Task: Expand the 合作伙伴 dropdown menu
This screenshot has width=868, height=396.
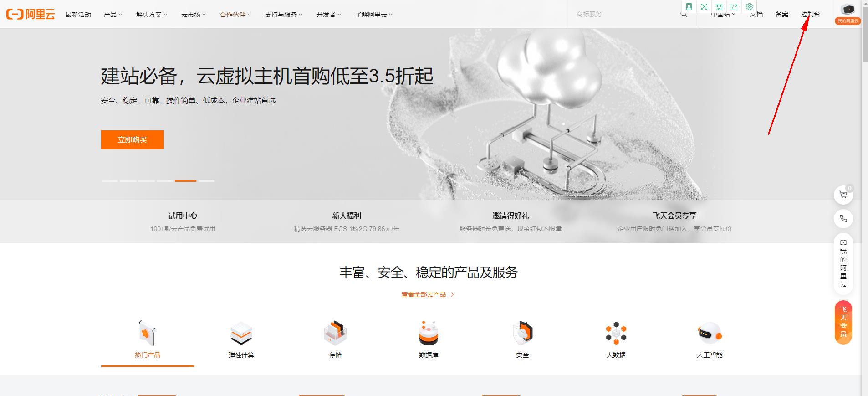Action: pyautogui.click(x=235, y=15)
